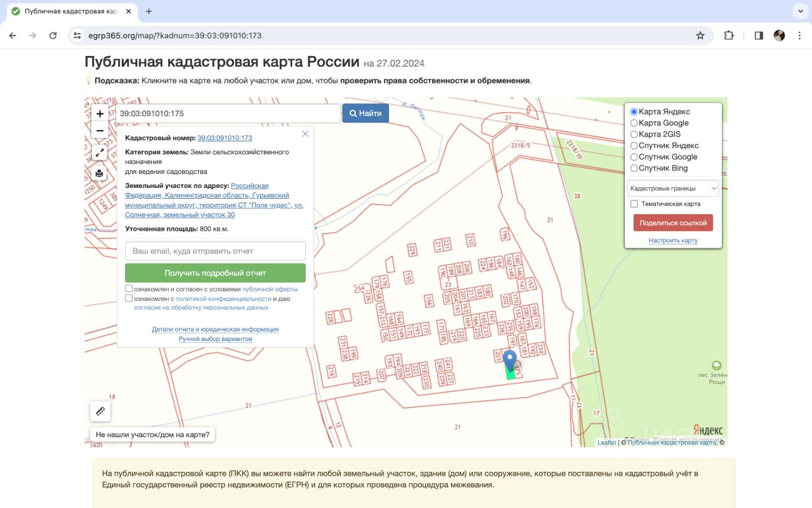812x508 pixels.
Task: Open the browser extensions menu
Action: coord(728,36)
